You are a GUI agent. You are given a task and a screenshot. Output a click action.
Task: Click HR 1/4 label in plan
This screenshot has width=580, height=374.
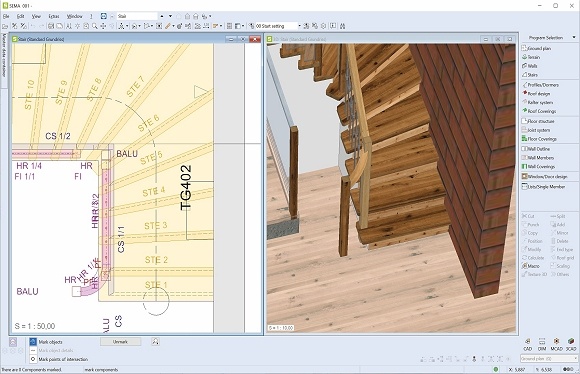[x=29, y=166]
